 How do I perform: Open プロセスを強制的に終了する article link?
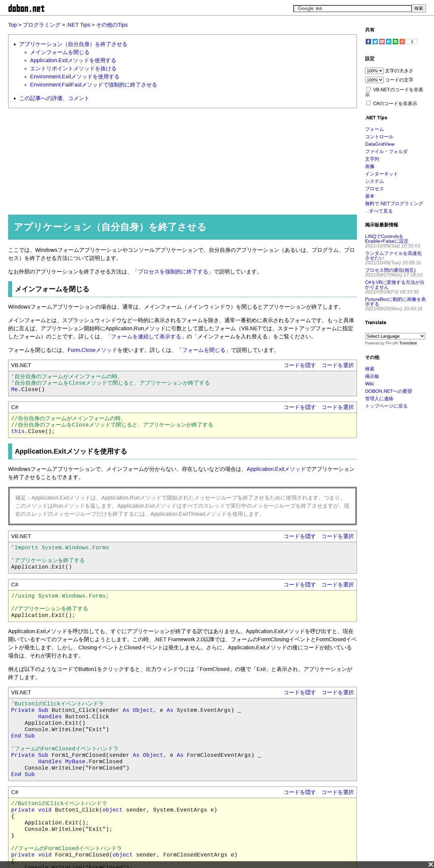(173, 272)
